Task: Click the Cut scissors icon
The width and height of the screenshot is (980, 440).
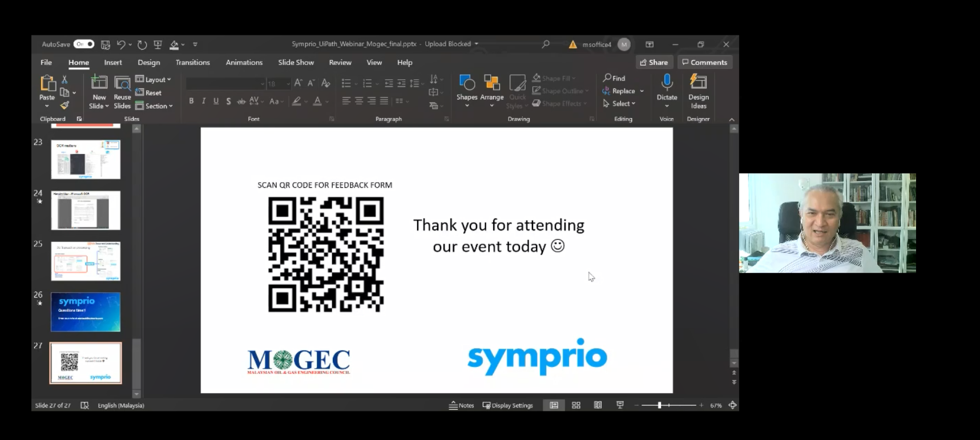Action: pyautogui.click(x=64, y=79)
